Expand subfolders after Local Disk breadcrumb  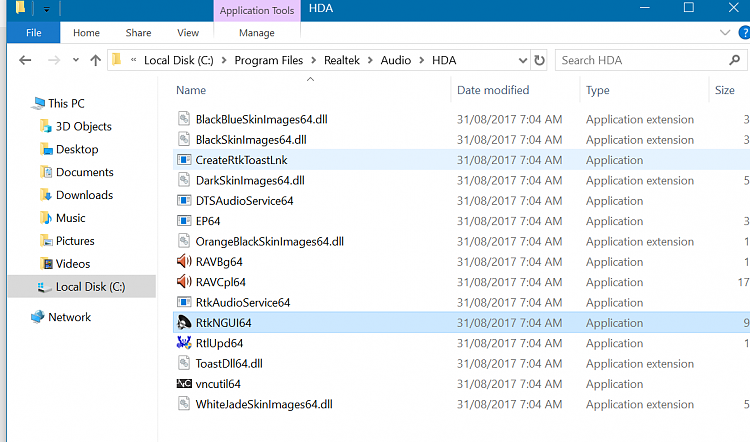pos(224,60)
